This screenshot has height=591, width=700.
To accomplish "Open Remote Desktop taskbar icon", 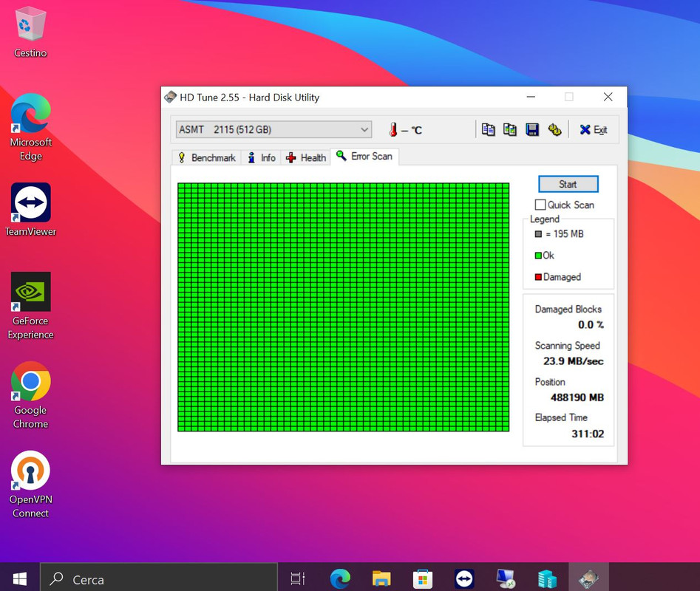I will (x=506, y=579).
